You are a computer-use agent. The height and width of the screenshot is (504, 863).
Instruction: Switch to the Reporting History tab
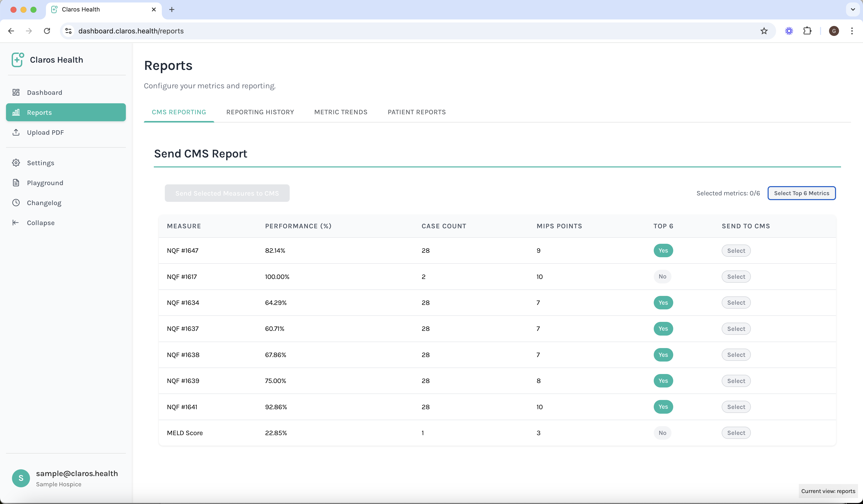tap(260, 112)
